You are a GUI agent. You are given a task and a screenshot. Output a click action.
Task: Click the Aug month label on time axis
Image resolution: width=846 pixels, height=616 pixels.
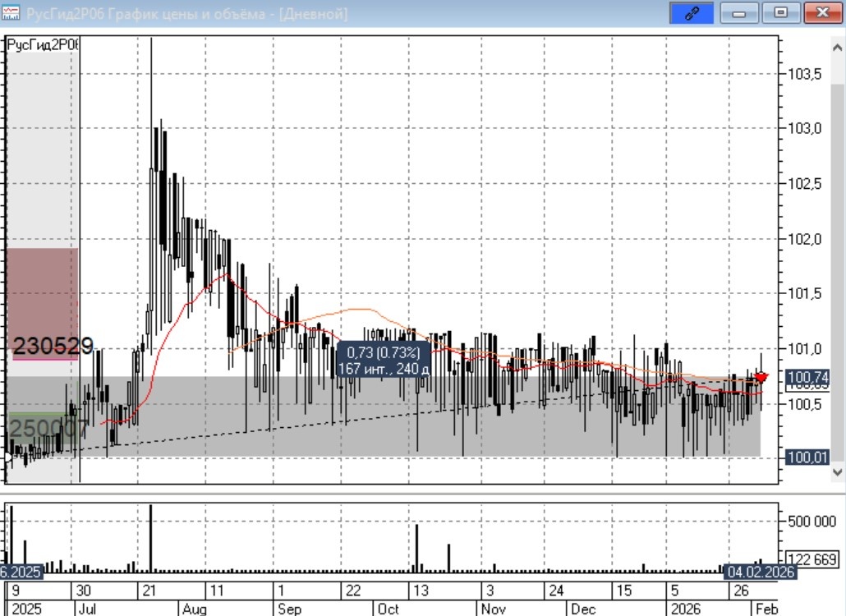pos(194,609)
